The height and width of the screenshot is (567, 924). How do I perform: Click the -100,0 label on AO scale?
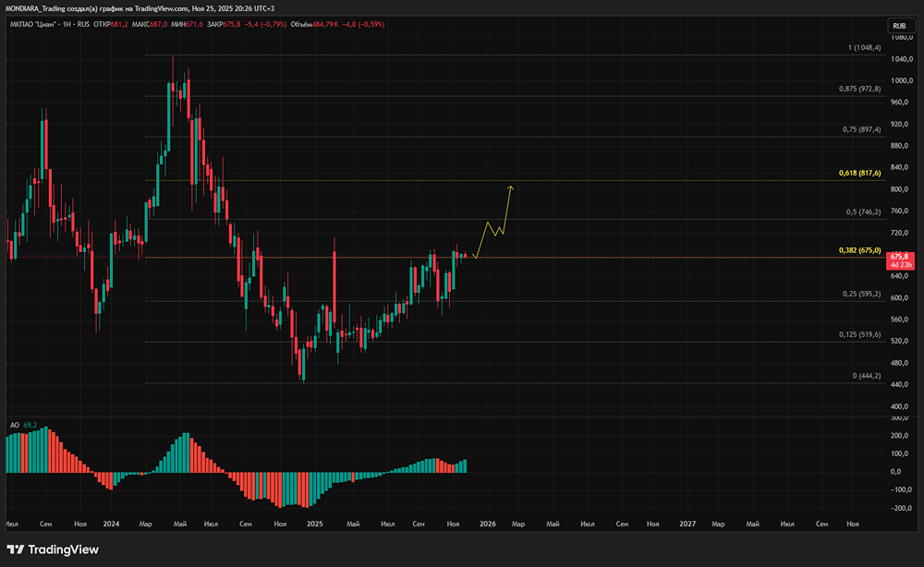click(x=902, y=489)
